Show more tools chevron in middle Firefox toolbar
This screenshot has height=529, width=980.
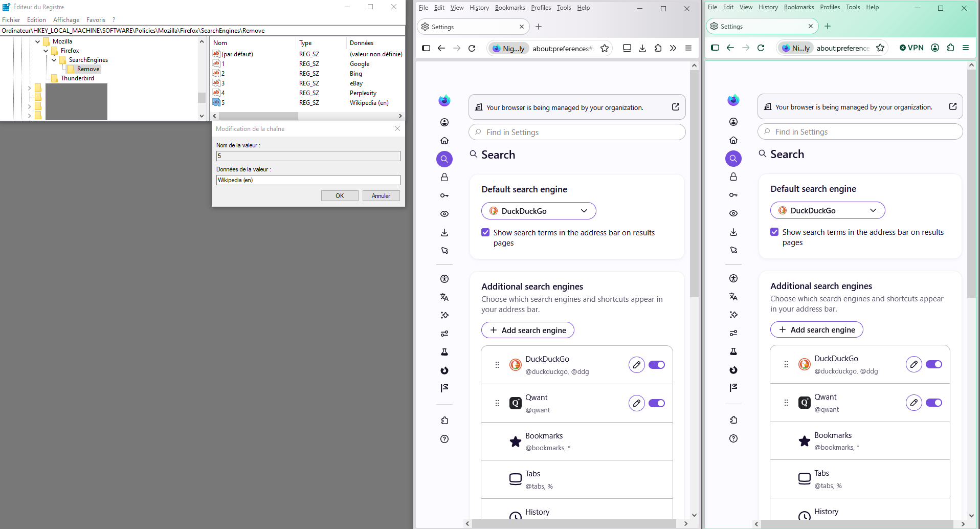point(673,48)
